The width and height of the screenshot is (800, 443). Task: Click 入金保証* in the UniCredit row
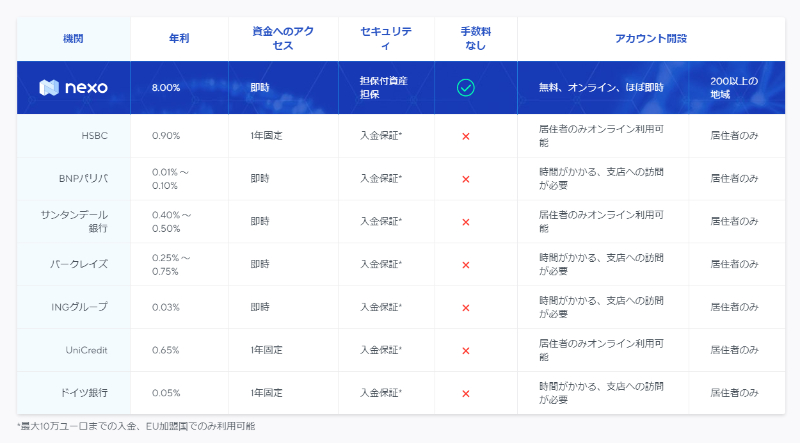pos(381,350)
